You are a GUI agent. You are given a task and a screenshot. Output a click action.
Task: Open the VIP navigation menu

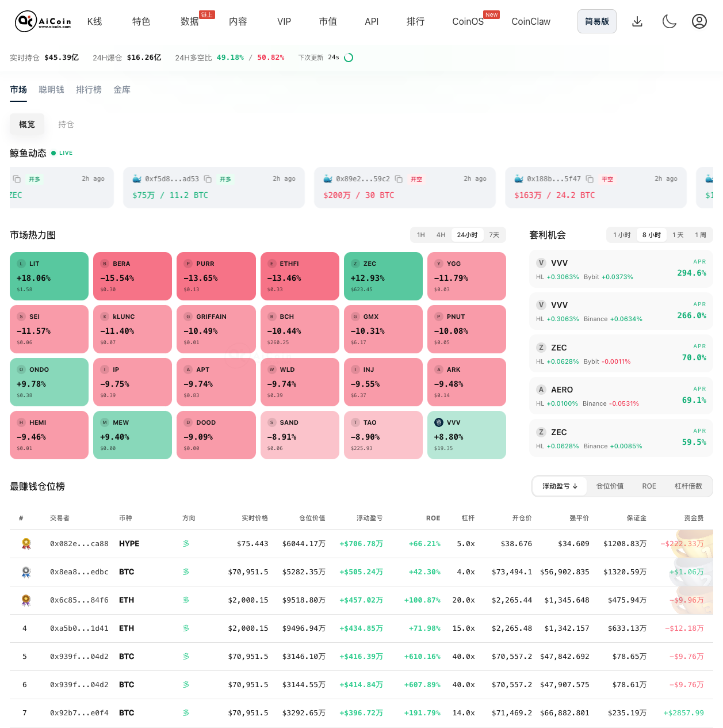284,21
